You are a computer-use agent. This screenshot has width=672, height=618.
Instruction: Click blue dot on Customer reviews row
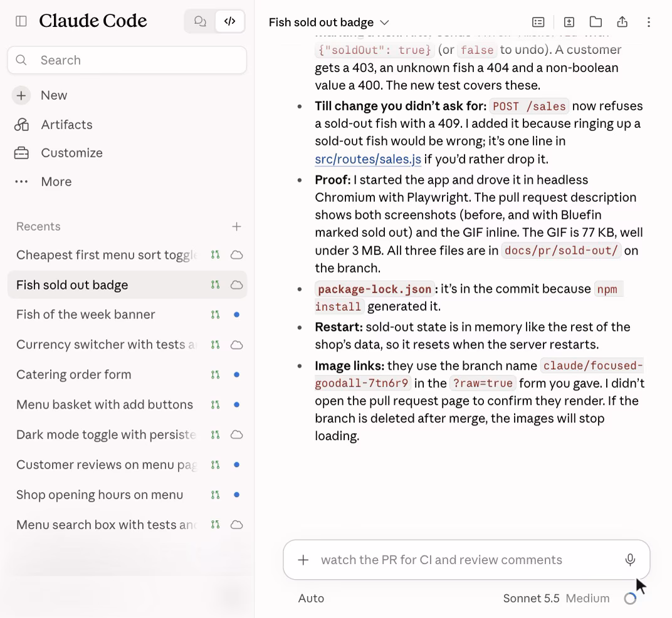(236, 464)
